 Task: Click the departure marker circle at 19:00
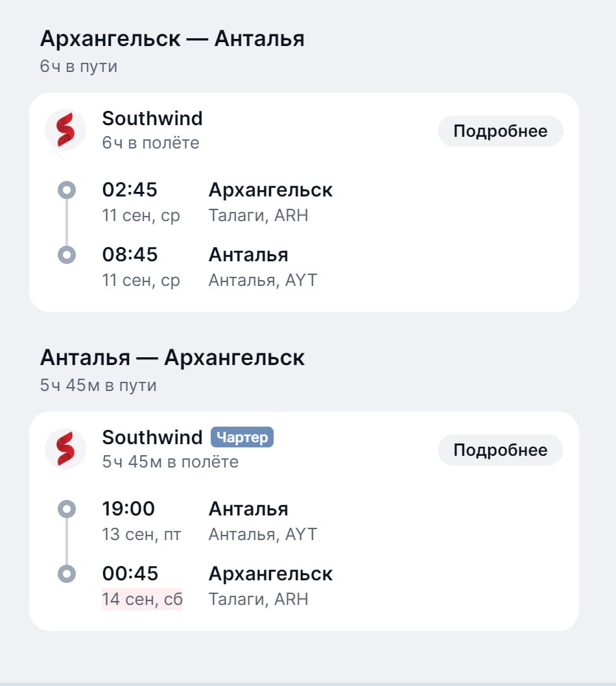point(67,509)
